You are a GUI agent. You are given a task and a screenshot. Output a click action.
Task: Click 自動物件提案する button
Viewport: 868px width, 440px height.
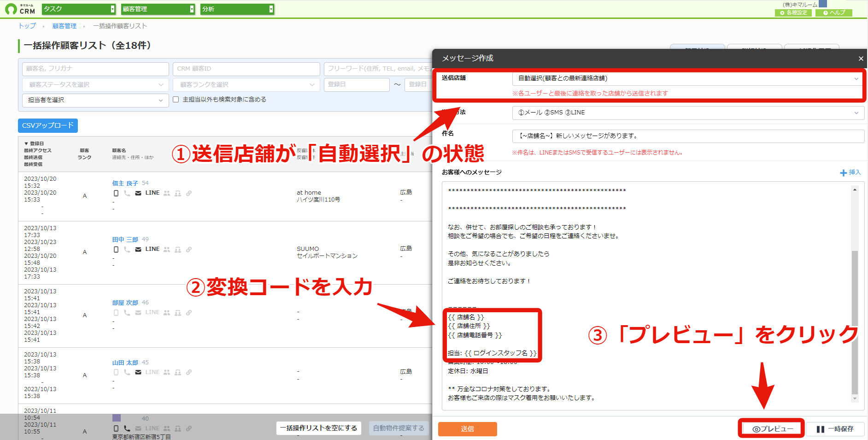pos(399,428)
